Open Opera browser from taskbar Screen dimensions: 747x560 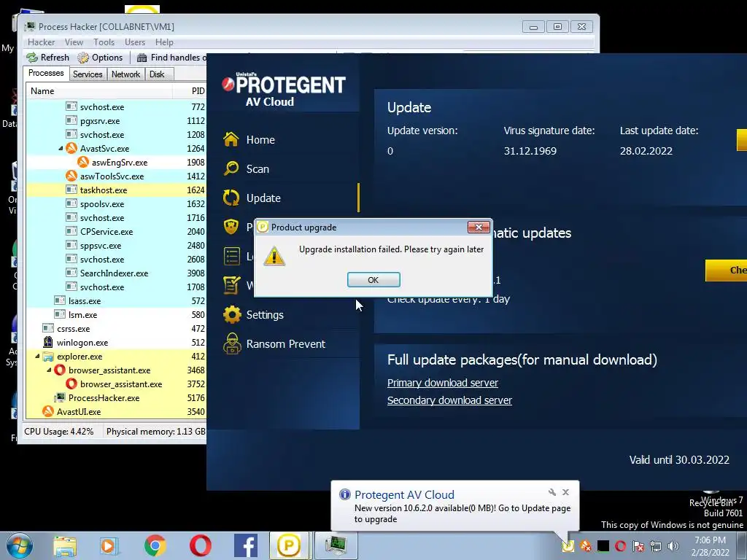coord(201,545)
